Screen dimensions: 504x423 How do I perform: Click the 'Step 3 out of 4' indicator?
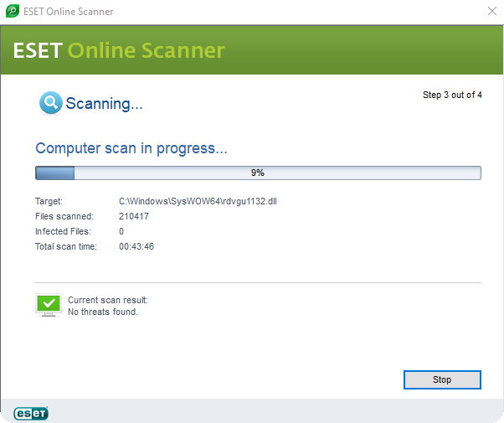click(452, 95)
